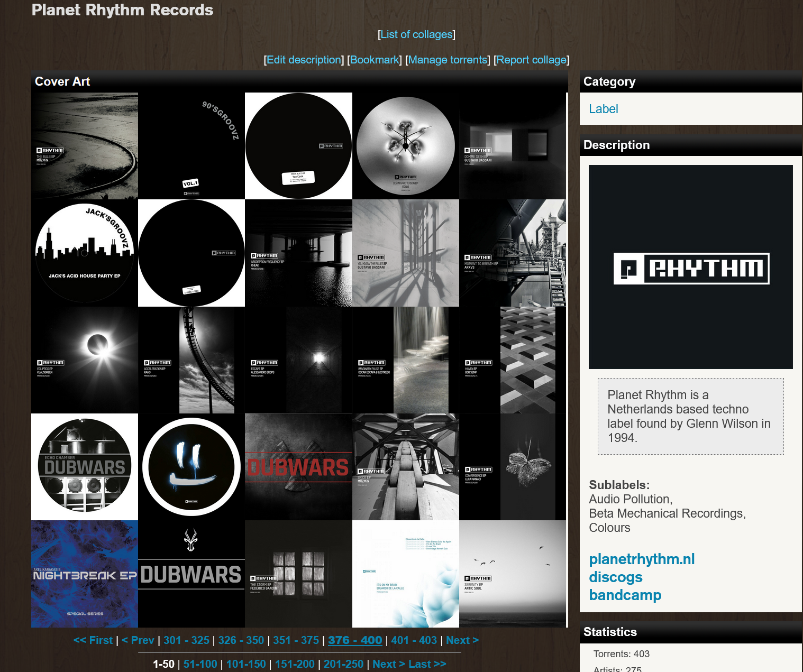Image resolution: width=803 pixels, height=672 pixels.
Task: Open grey DUBWARS antelope logo cover
Action: click(191, 574)
